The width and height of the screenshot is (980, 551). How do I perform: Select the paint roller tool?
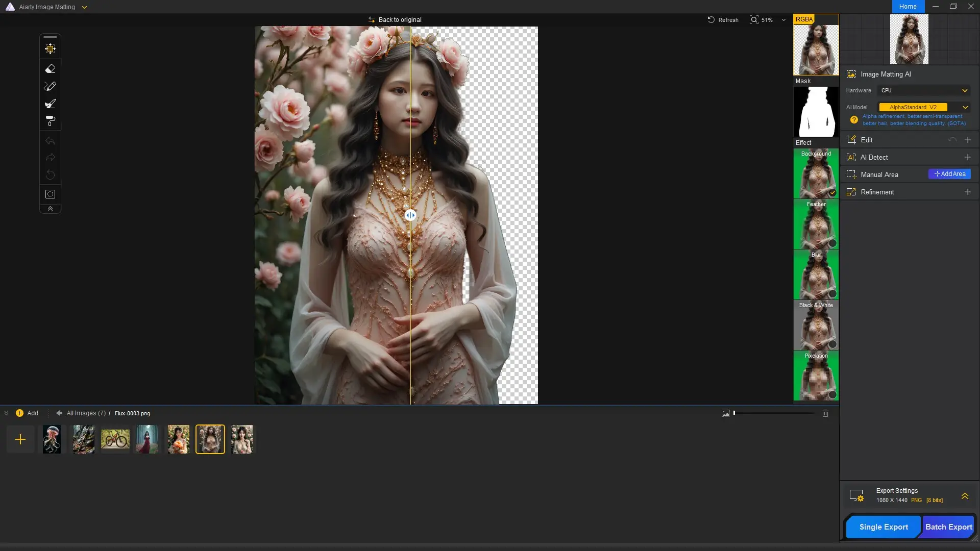(x=50, y=121)
